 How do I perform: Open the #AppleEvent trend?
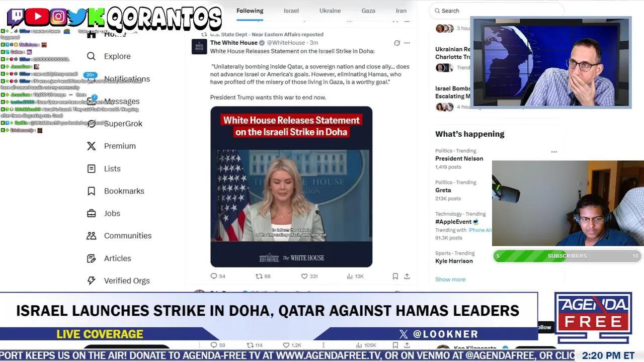(x=457, y=222)
